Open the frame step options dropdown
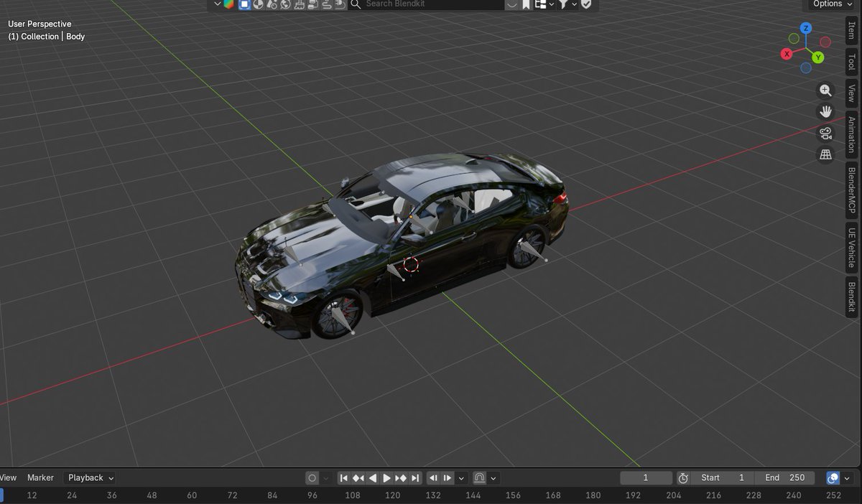 coord(461,478)
